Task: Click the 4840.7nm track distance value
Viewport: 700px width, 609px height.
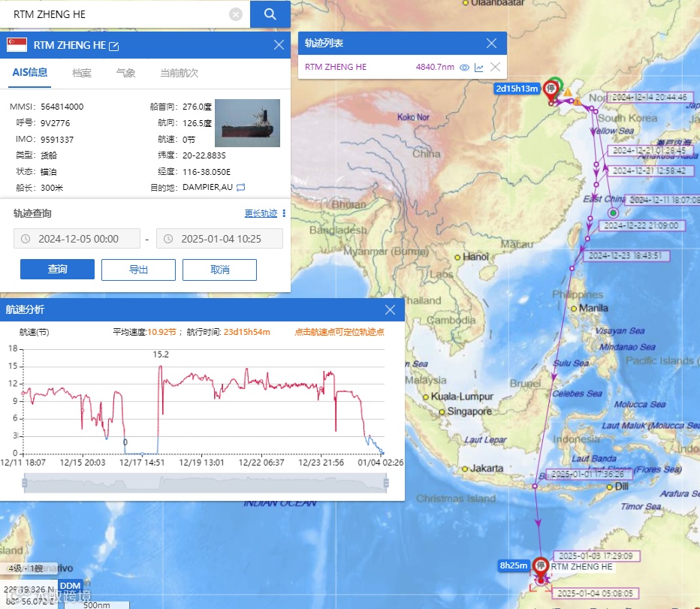Action: 435,67
